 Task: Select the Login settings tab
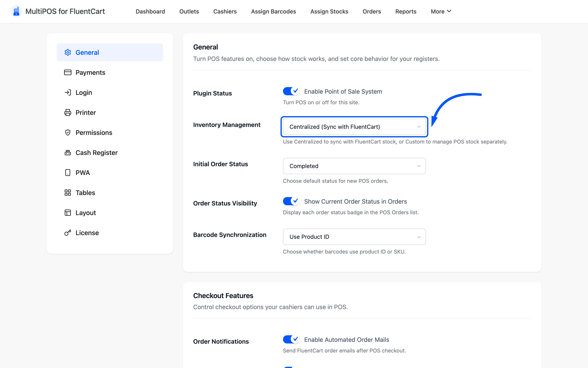pyautogui.click(x=110, y=92)
